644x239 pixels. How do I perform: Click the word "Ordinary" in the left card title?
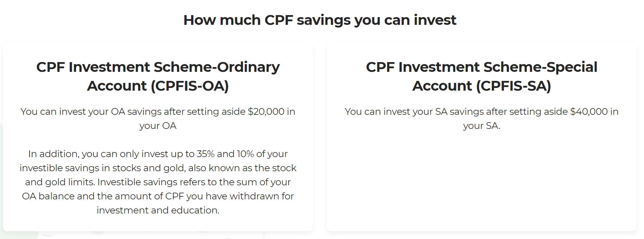click(x=248, y=67)
